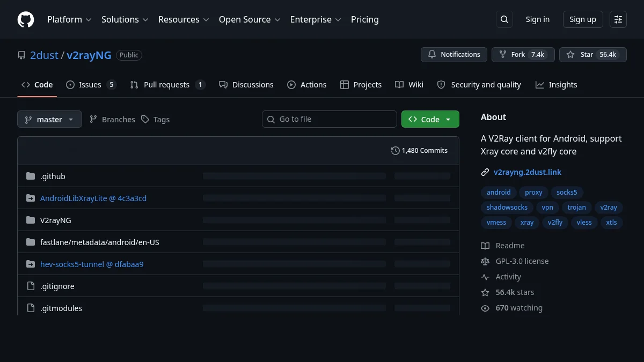Switch to the Pull requests tab
The height and width of the screenshot is (362, 644).
tap(167, 85)
